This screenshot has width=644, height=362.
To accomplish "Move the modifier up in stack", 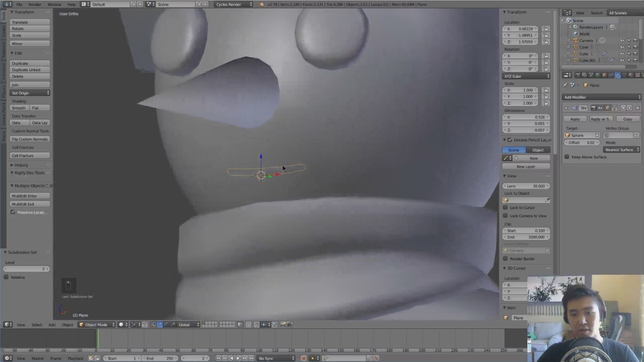I will pos(623,108).
